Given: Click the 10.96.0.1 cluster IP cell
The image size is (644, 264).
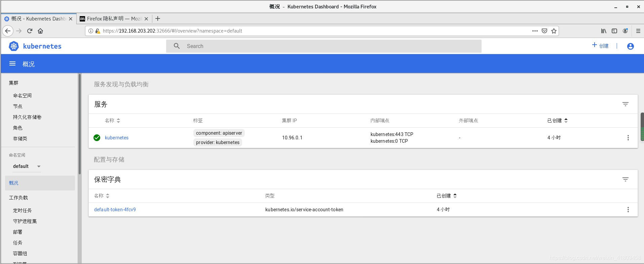Looking at the screenshot, I should (292, 138).
